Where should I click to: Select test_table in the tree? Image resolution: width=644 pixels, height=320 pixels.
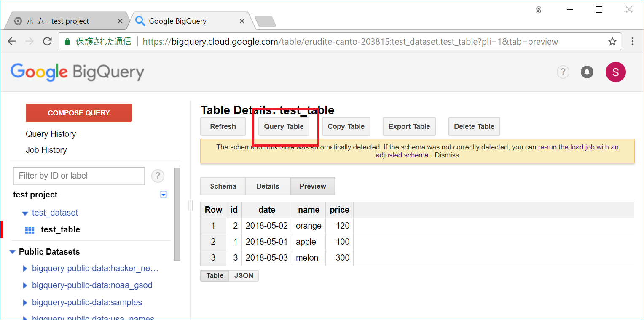click(x=60, y=229)
